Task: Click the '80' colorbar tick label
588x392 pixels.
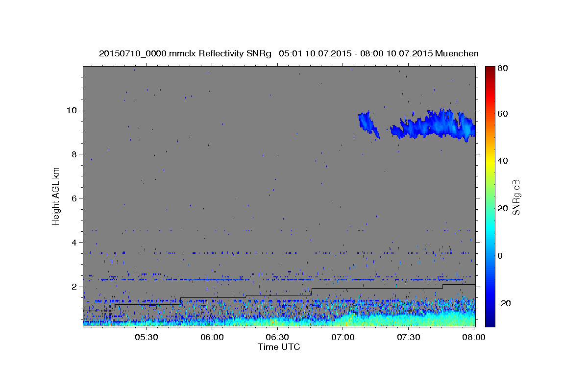Action: coord(503,69)
